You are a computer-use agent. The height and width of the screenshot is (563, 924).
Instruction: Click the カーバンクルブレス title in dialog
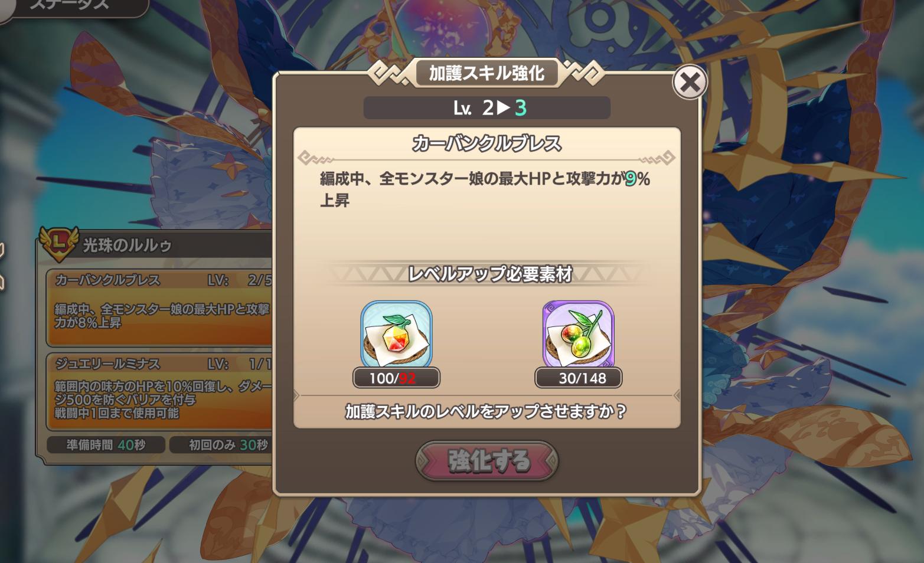(x=487, y=143)
